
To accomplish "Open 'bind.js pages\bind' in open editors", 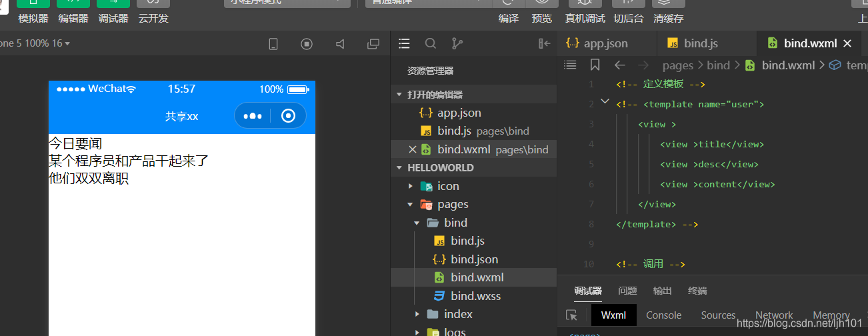I will 473,131.
